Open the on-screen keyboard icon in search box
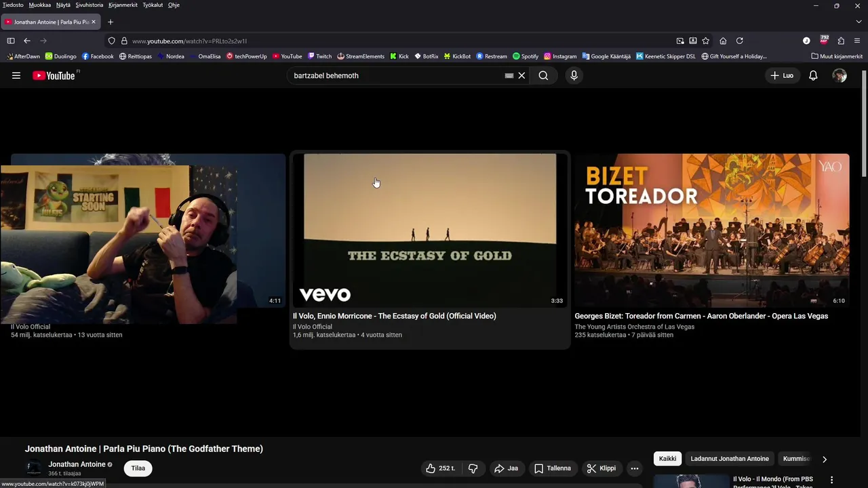The image size is (868, 488). coord(509,76)
